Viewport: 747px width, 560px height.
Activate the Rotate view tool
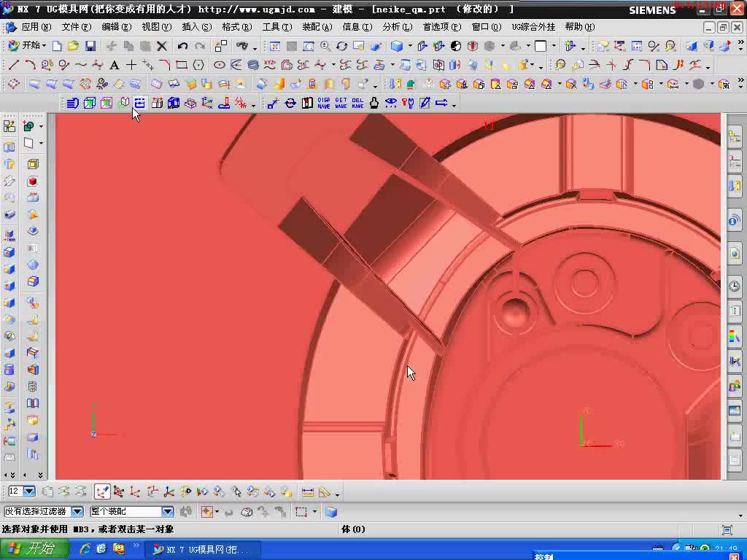[341, 46]
